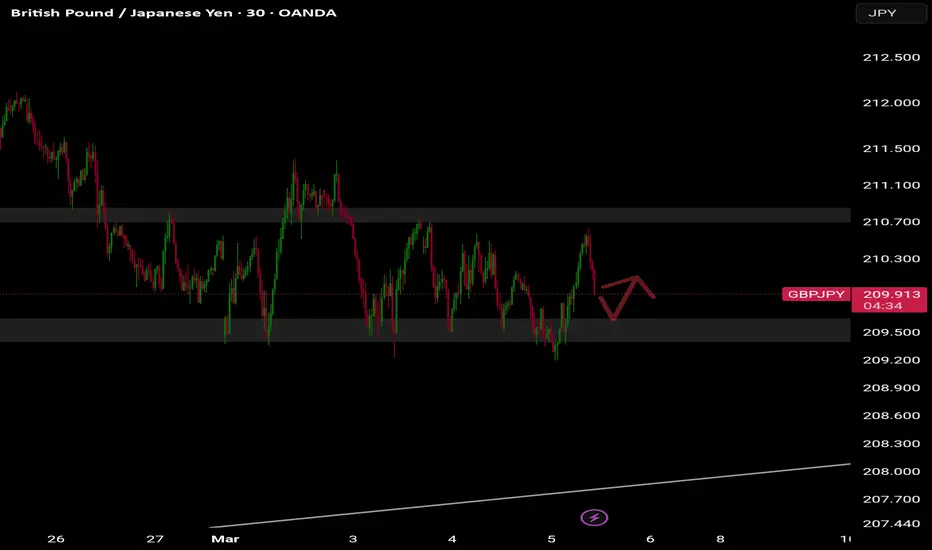
Task: Click the 207.440 price axis label
Action: [891, 524]
